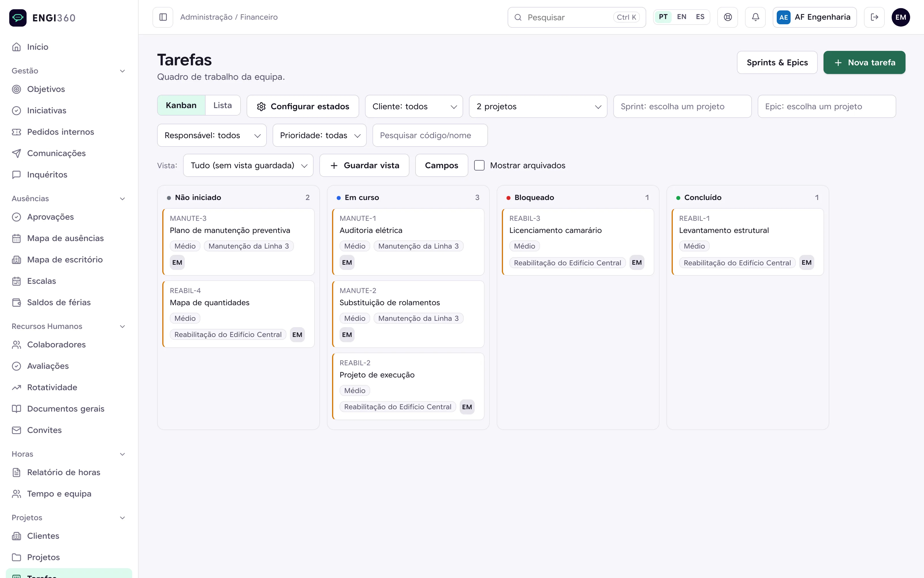The width and height of the screenshot is (924, 578).
Task: Open Projetos menu item
Action: pyautogui.click(x=69, y=557)
